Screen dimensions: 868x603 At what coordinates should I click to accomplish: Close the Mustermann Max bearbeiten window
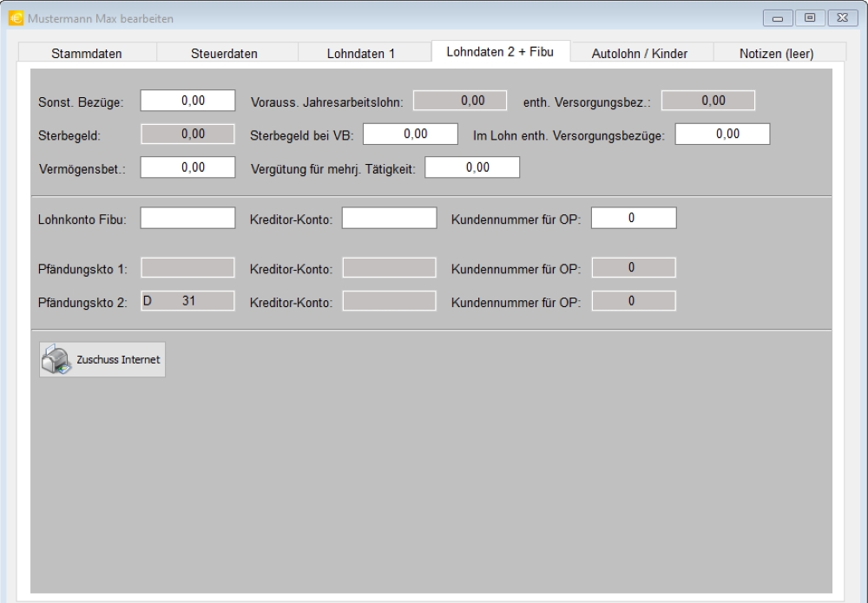pos(843,18)
